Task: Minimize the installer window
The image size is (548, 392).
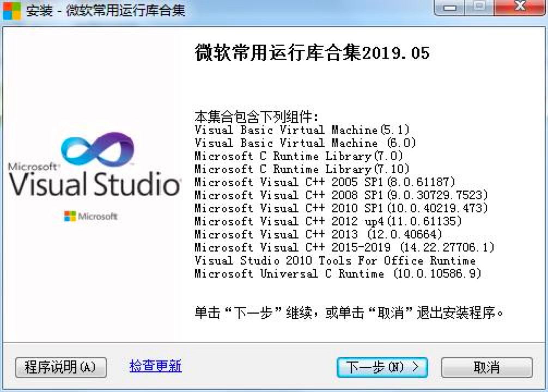Action: tap(449, 7)
